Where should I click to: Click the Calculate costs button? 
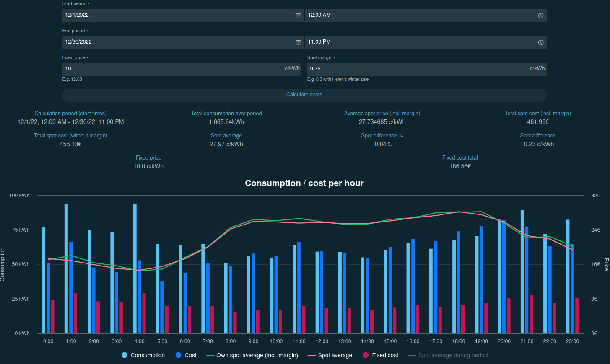point(304,95)
